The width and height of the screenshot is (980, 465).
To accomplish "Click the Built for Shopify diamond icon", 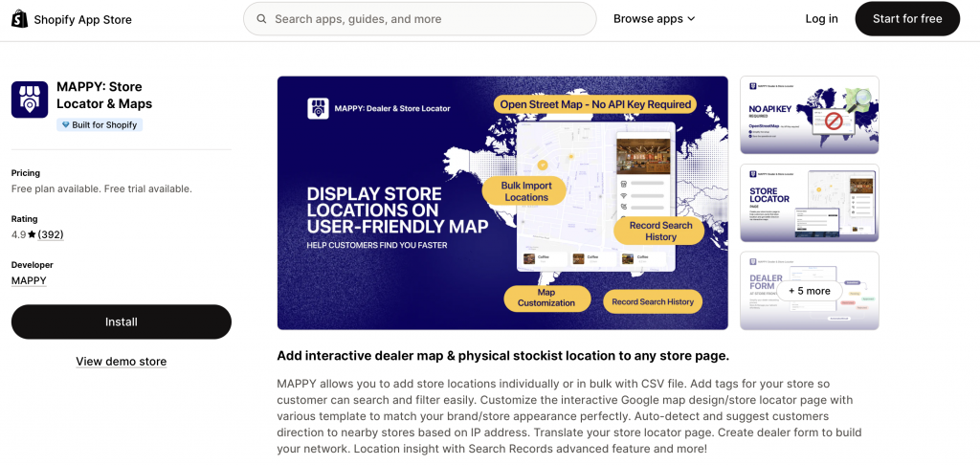I will (65, 125).
